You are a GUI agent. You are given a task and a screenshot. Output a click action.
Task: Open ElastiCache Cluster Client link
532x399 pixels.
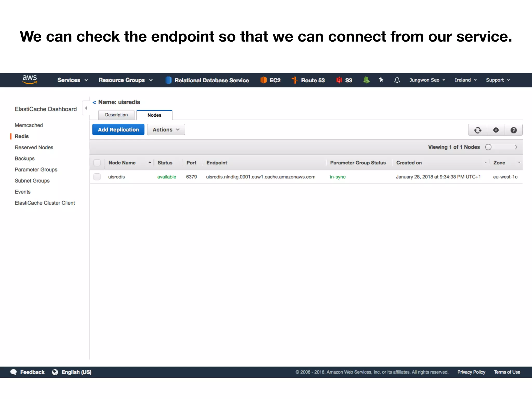pos(45,203)
